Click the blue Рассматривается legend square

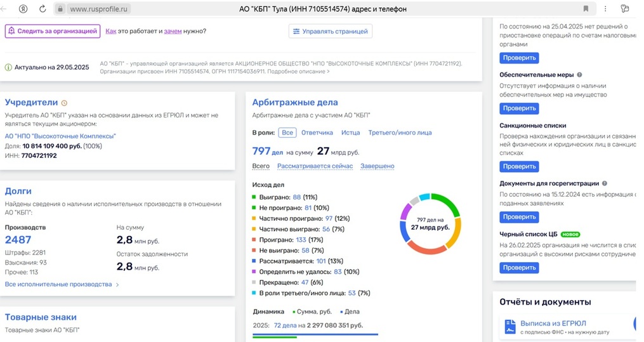254,261
